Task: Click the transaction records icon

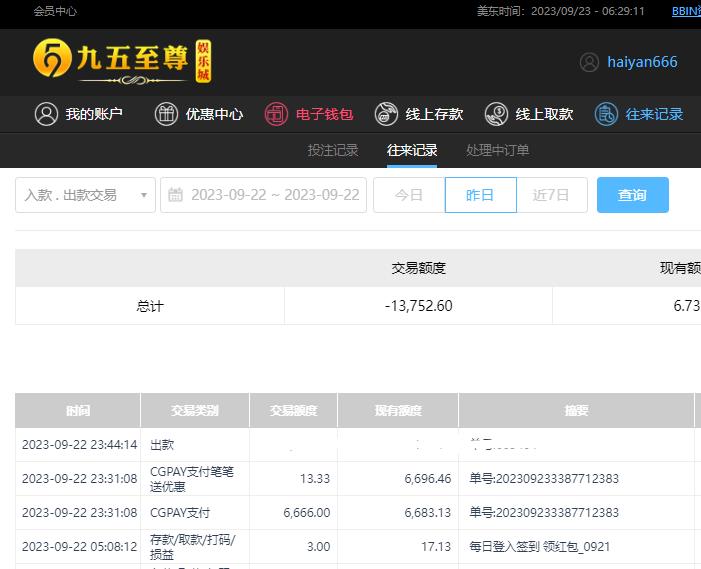Action: (606, 114)
